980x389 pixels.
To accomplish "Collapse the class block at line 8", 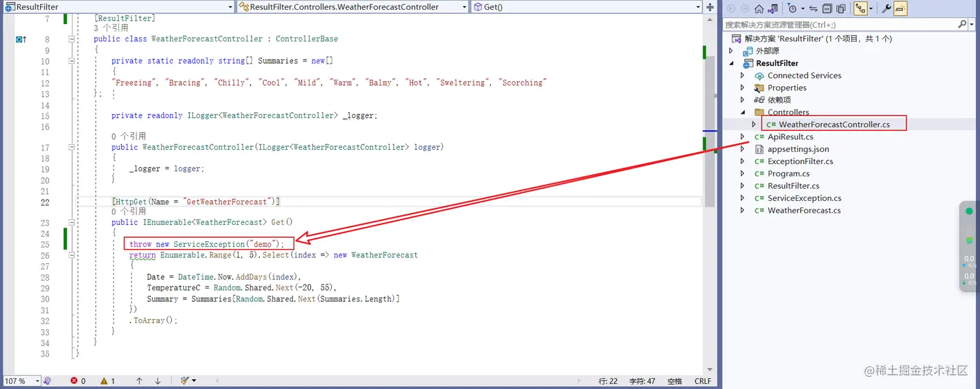I will click(72, 39).
